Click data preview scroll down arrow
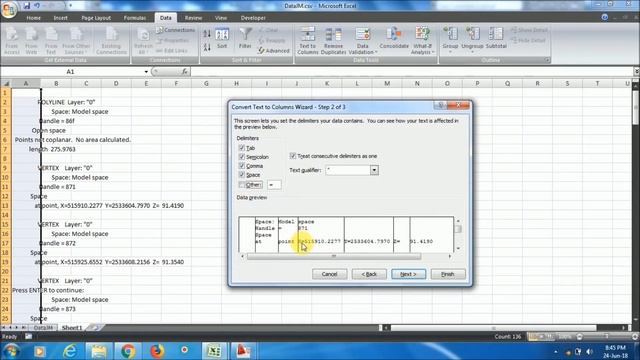This screenshot has width=640, height=360. 458,248
